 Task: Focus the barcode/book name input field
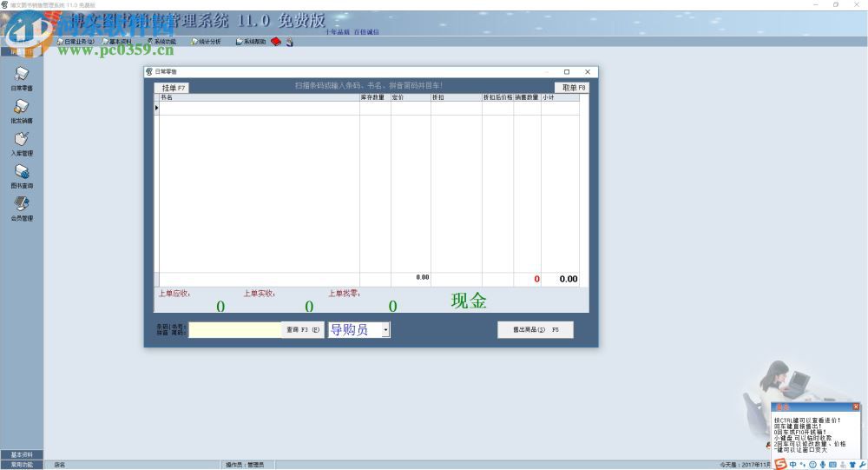click(x=235, y=330)
